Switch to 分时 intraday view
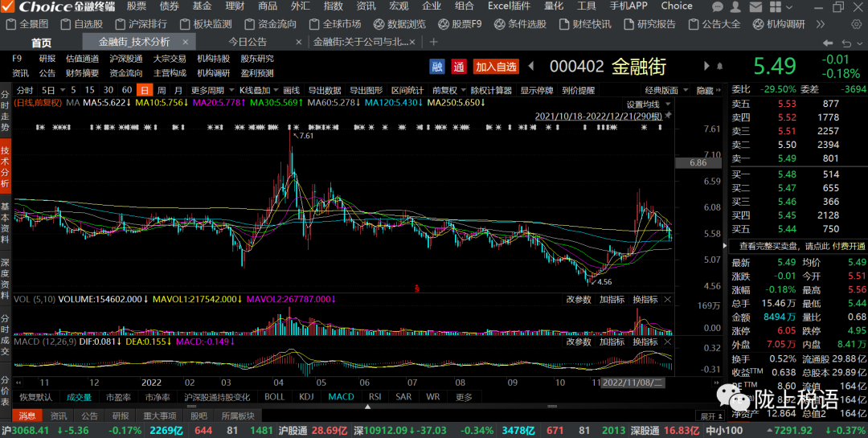 [25, 90]
